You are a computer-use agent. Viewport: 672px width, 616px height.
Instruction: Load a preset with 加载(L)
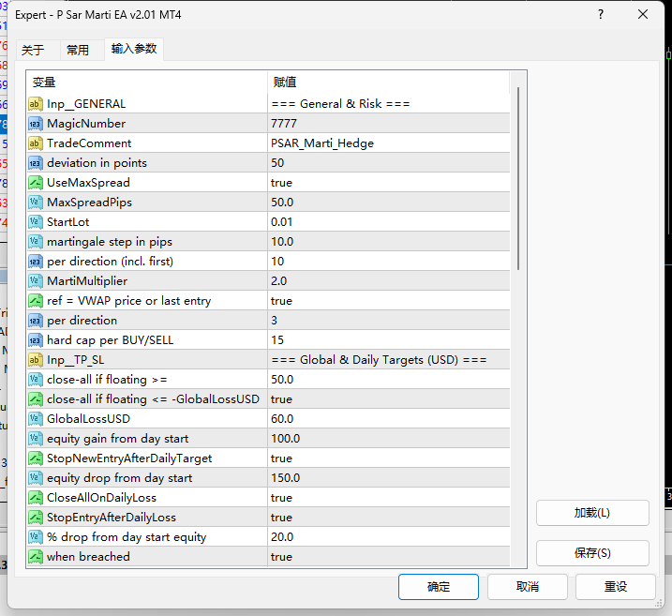592,513
